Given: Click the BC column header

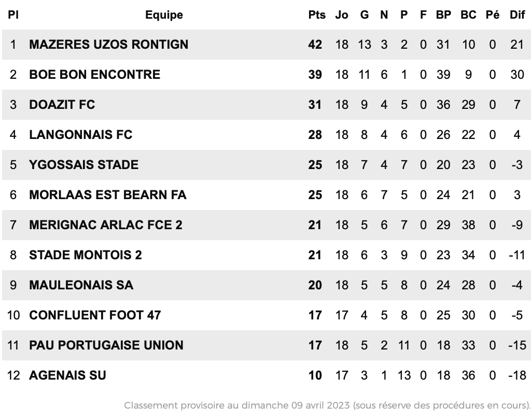Looking at the screenshot, I should pos(468,15).
